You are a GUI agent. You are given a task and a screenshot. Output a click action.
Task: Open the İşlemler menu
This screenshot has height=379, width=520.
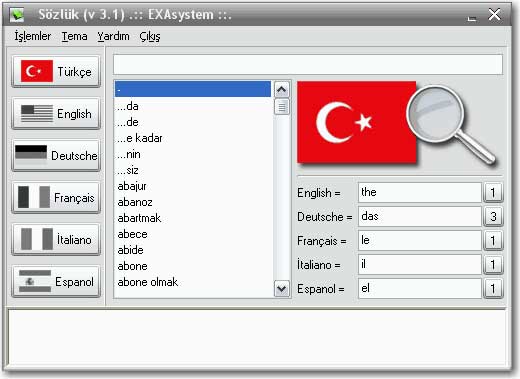pyautogui.click(x=32, y=36)
